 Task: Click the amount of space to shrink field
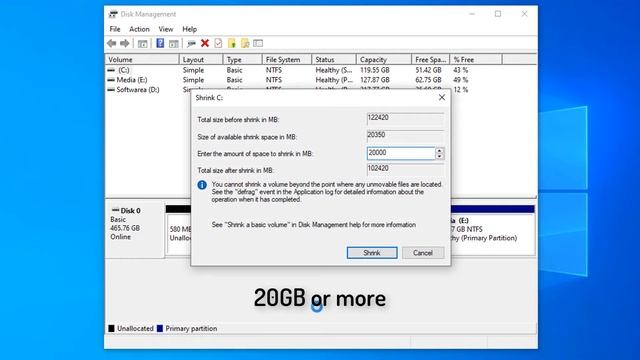(401, 153)
